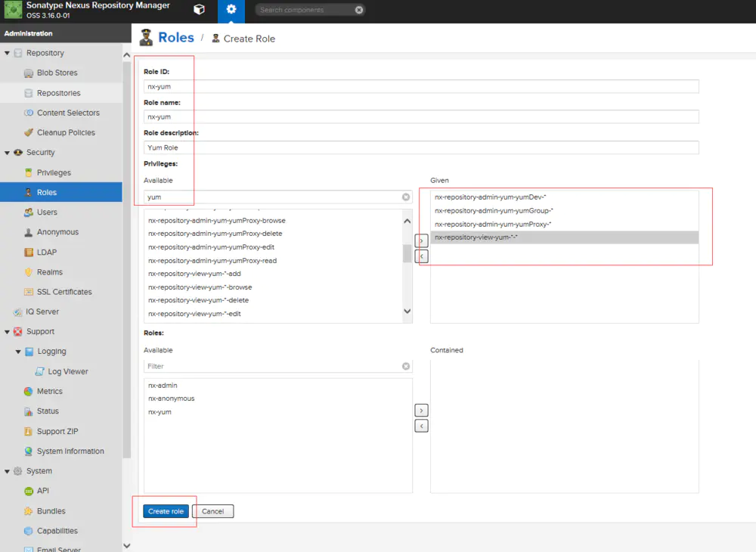Remove given privilege with left arrow button

(x=421, y=256)
